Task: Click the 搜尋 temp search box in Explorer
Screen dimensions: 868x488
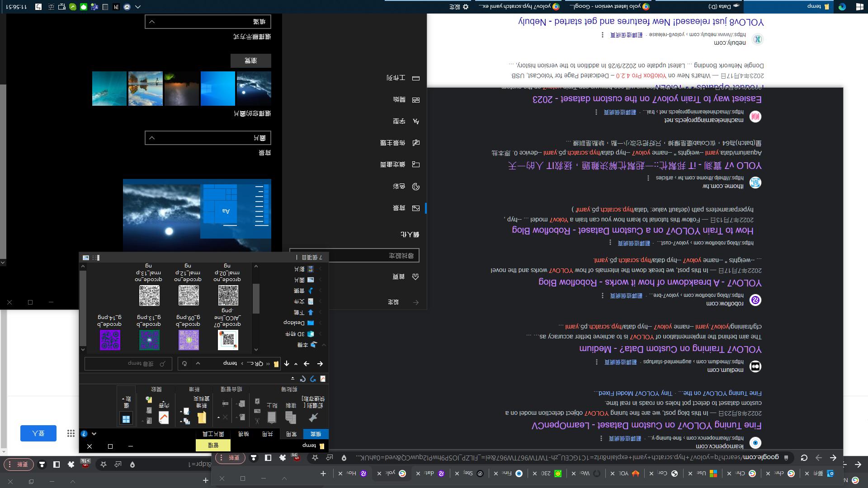Action: [128, 363]
